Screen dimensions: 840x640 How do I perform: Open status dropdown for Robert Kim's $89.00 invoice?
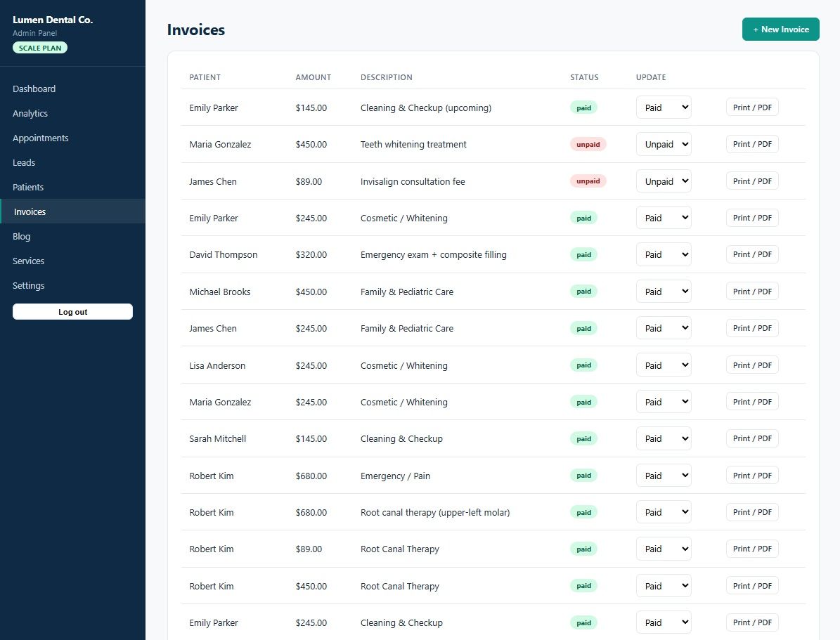coord(664,549)
